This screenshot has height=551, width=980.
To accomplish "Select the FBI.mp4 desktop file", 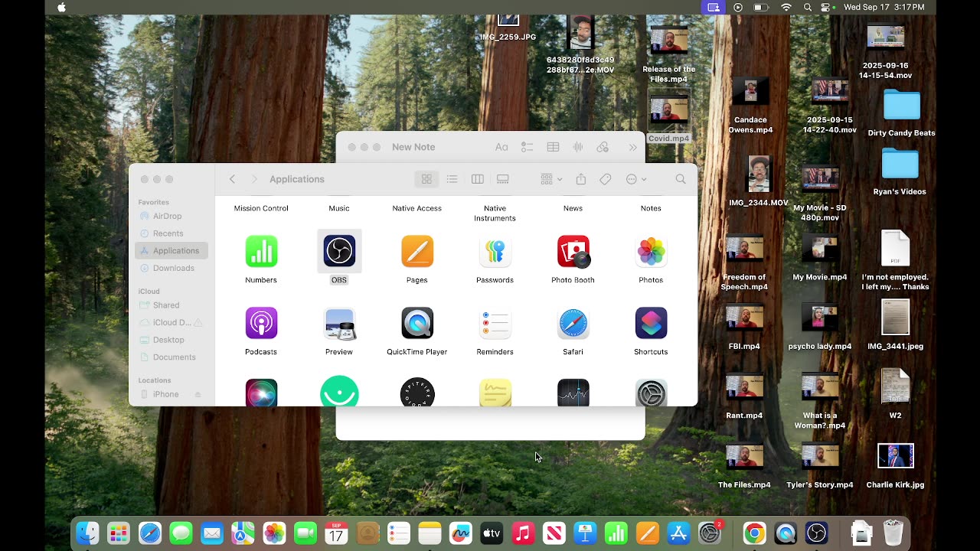I will (x=744, y=318).
